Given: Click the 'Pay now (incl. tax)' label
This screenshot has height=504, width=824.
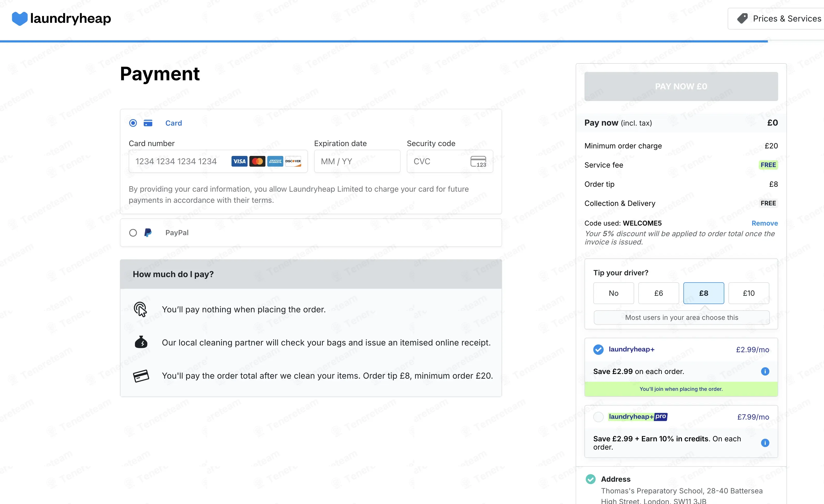Looking at the screenshot, I should [x=618, y=123].
